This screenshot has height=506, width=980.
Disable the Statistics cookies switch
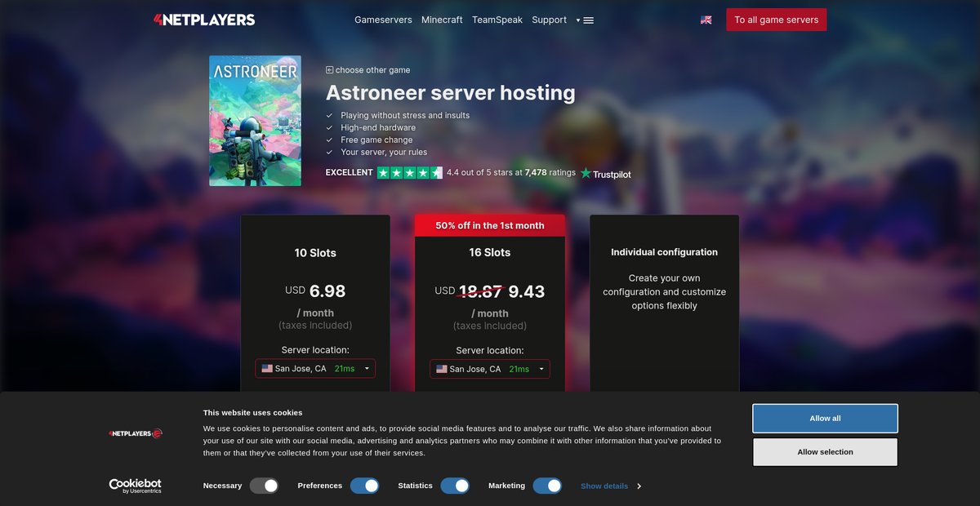[455, 486]
